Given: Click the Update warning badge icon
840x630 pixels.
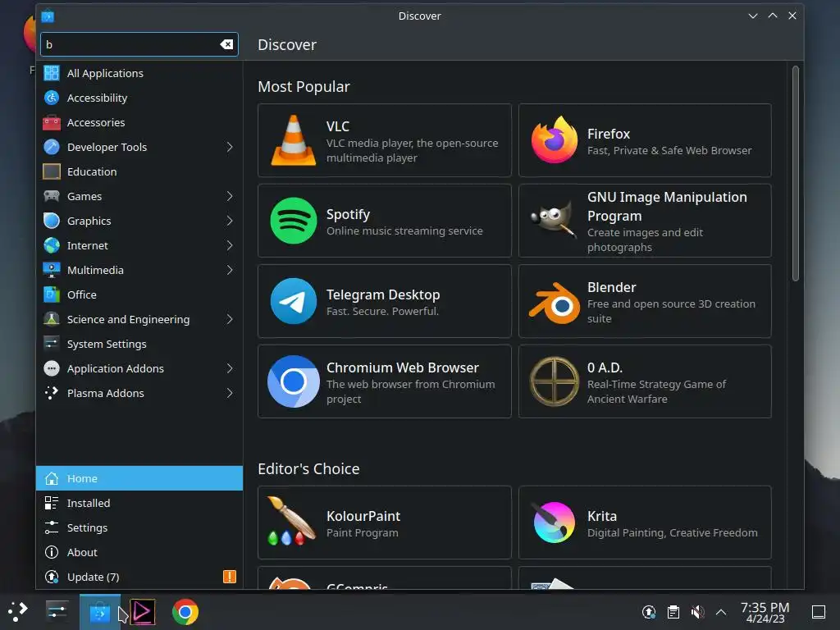Looking at the screenshot, I should pyautogui.click(x=230, y=577).
